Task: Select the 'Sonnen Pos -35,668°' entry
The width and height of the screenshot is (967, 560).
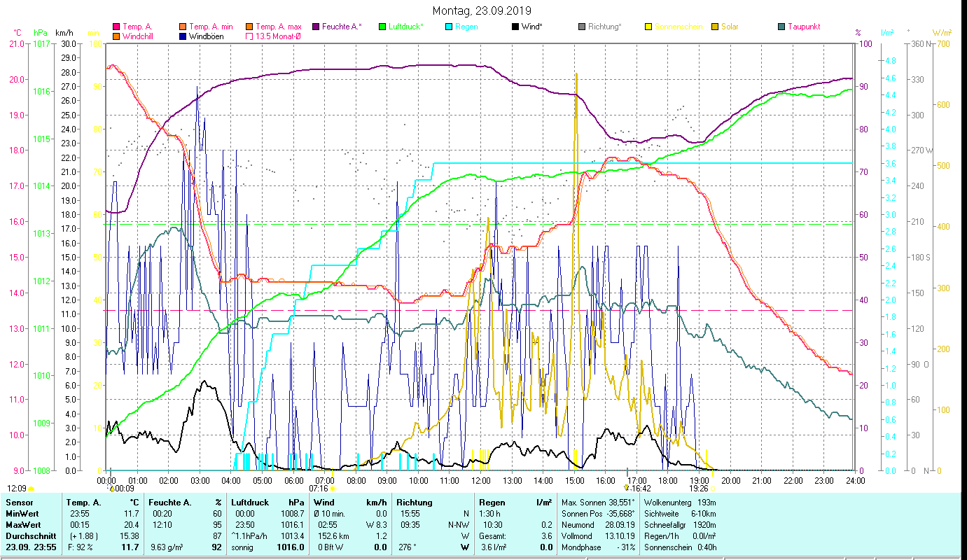Action: (598, 513)
